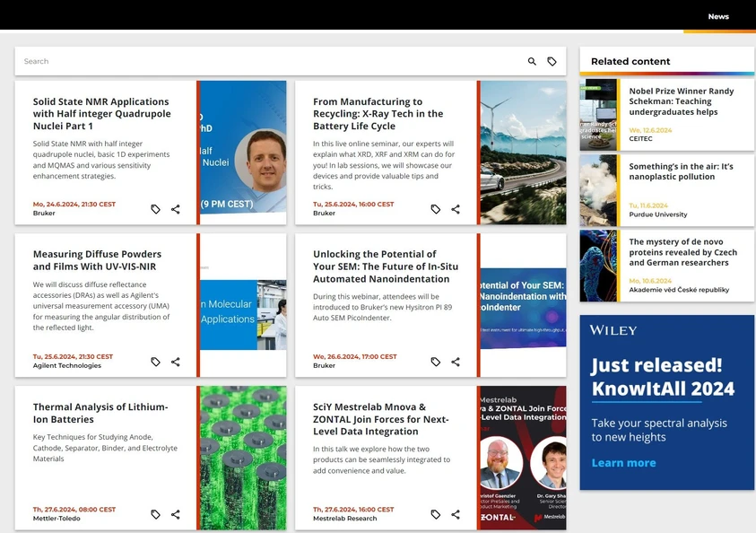
Task: Open Nobel Prize Winner Randy Schekman article
Action: click(682, 101)
